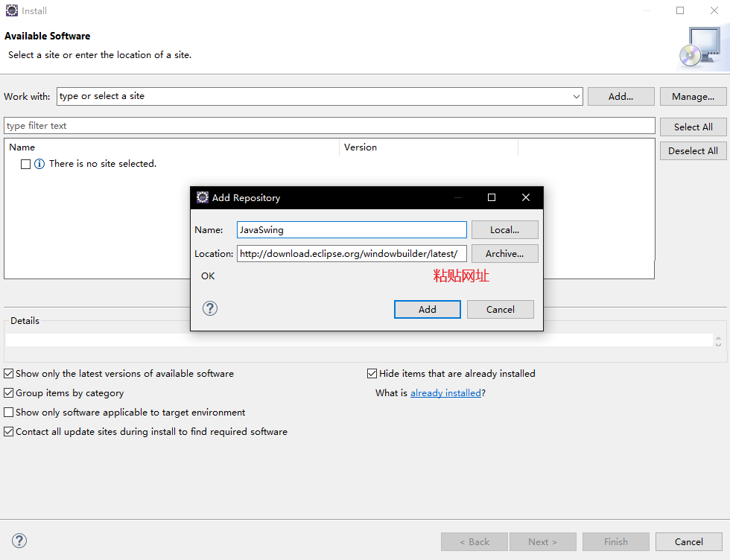The image size is (730, 560).
Task: Open the 'already installed' link
Action: click(445, 393)
